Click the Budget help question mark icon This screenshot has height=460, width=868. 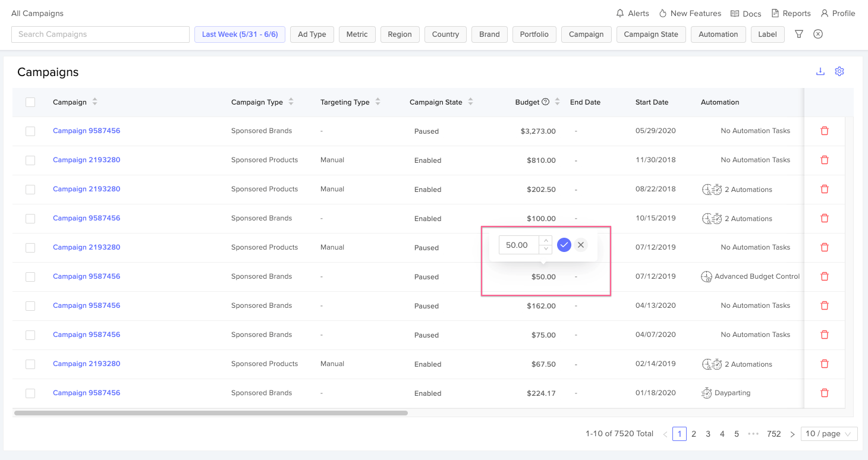point(545,102)
